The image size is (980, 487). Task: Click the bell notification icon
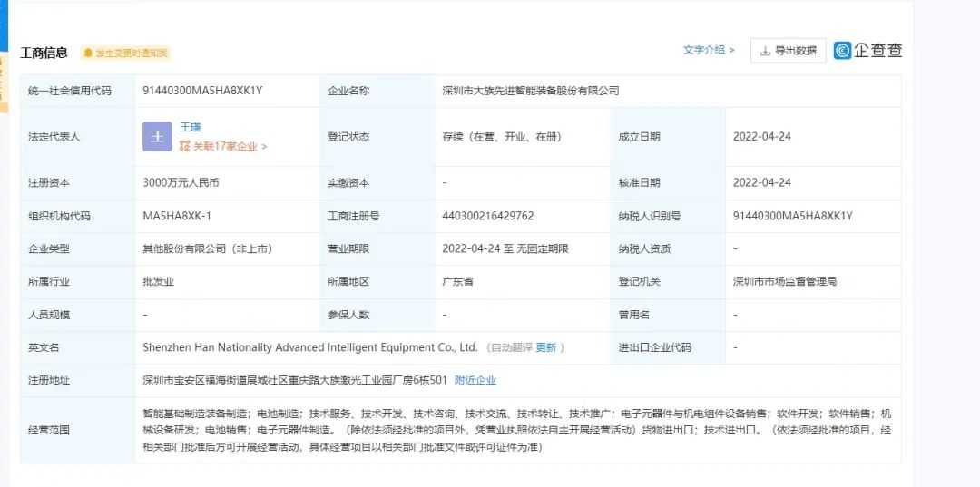point(88,54)
